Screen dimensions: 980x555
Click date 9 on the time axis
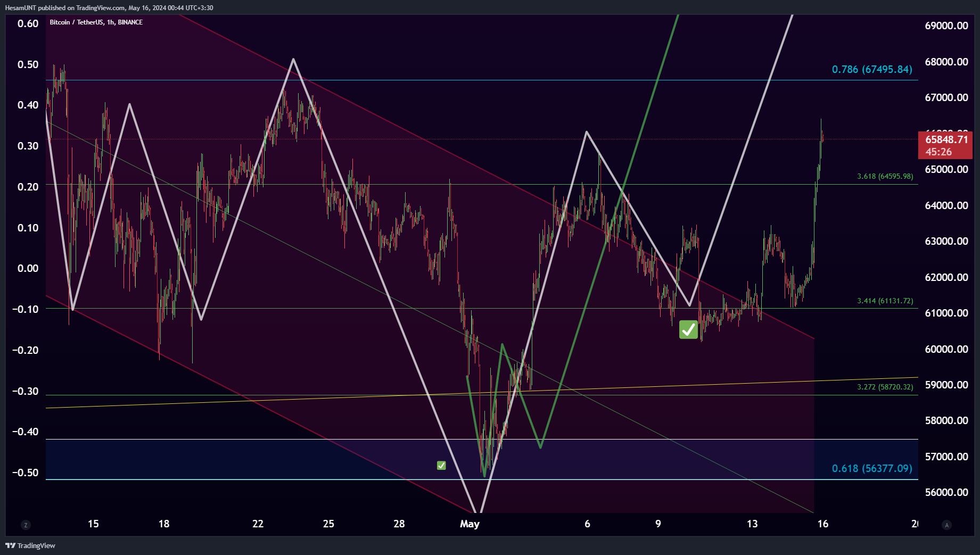[x=658, y=524]
